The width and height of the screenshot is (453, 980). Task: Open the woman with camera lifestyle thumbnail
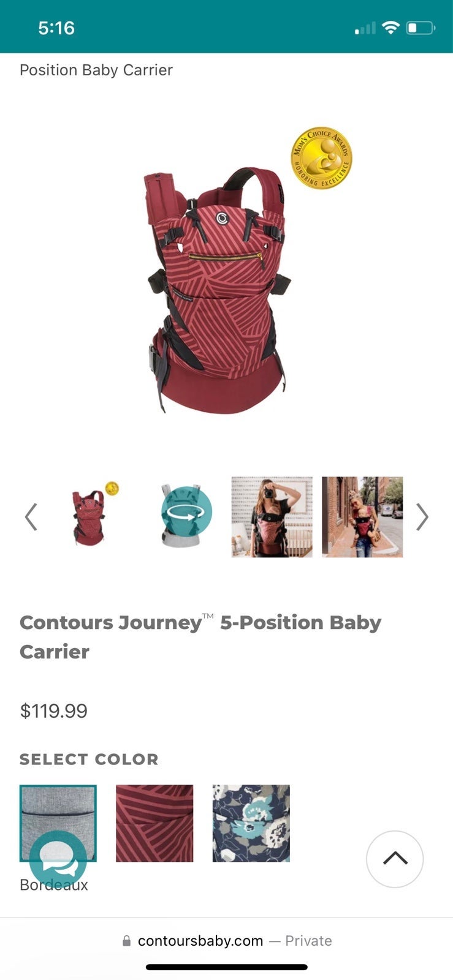click(x=272, y=517)
